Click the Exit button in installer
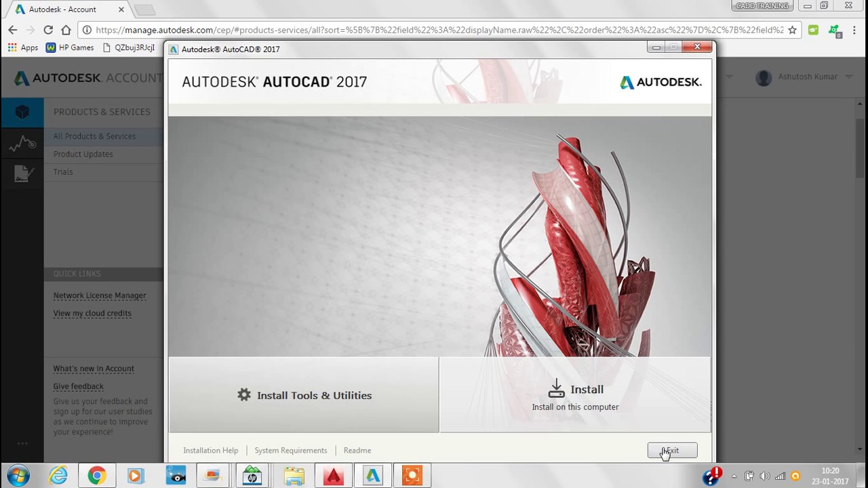Screen dimensions: 868x488 (672, 451)
